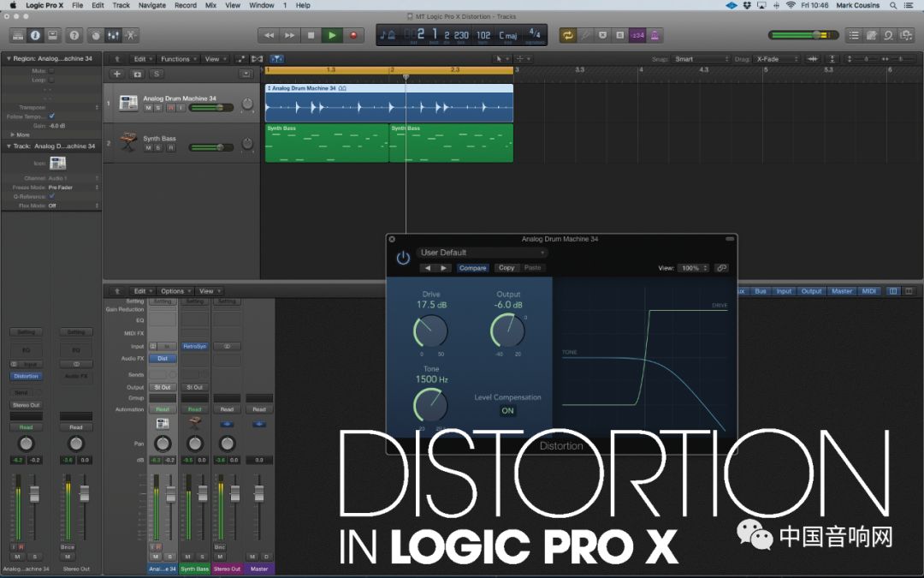Open the Note Pads icon
This screenshot has height=578, width=924.
(x=871, y=35)
